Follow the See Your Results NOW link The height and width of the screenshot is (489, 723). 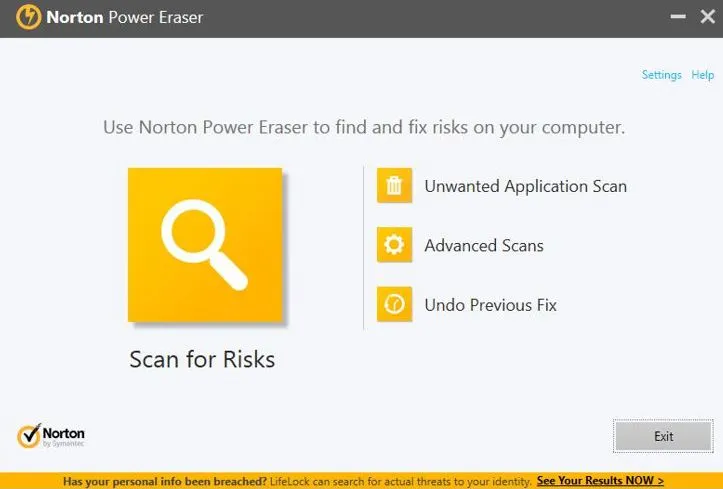point(600,481)
